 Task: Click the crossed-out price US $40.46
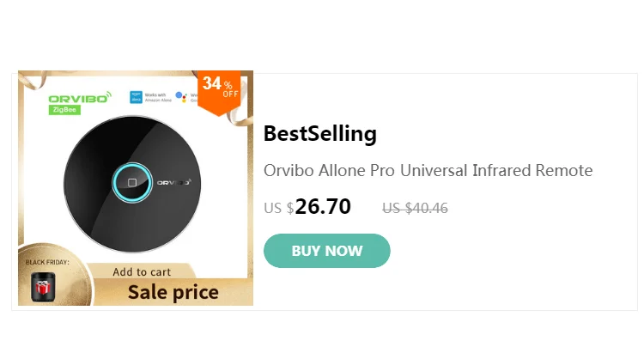(x=415, y=208)
